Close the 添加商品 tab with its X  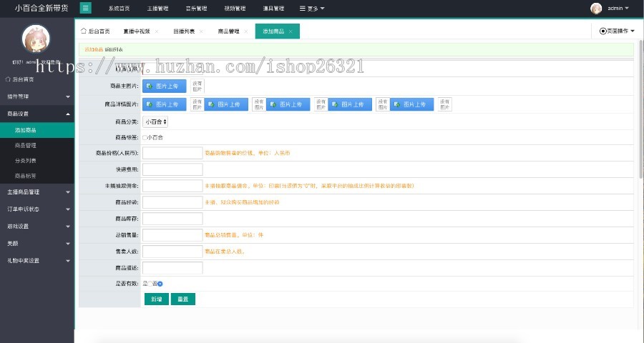pyautogui.click(x=291, y=31)
